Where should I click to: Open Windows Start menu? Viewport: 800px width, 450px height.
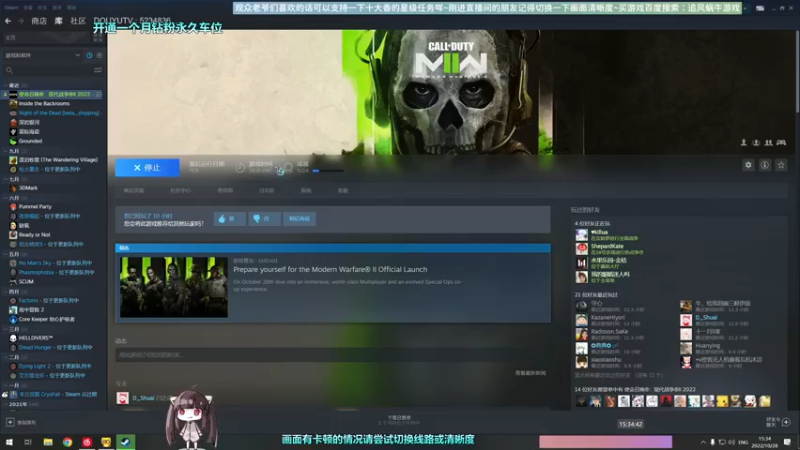click(9, 442)
